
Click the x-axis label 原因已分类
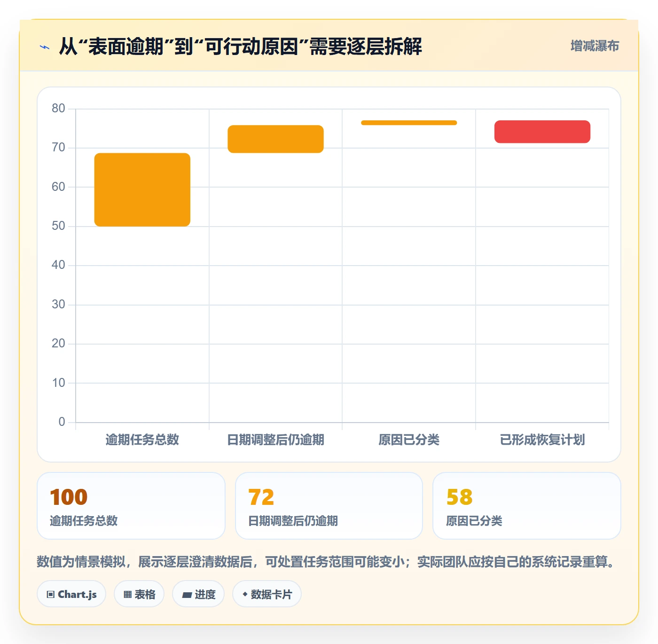(x=409, y=440)
